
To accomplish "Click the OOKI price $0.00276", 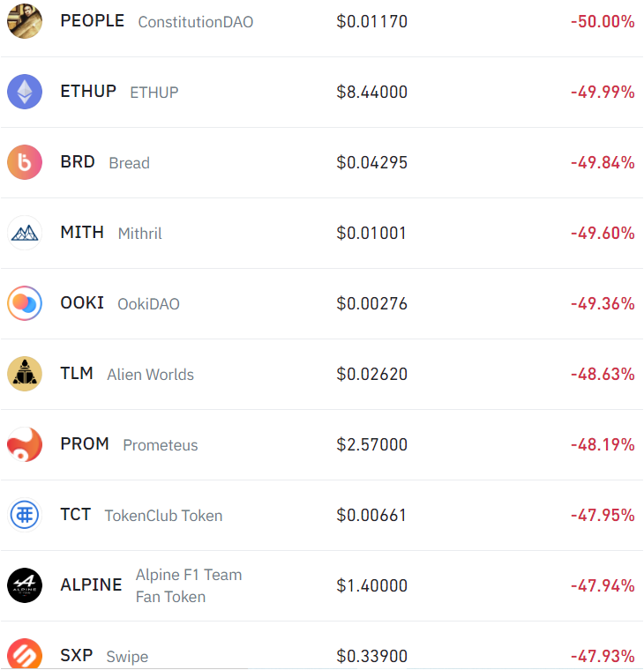I will [371, 303].
